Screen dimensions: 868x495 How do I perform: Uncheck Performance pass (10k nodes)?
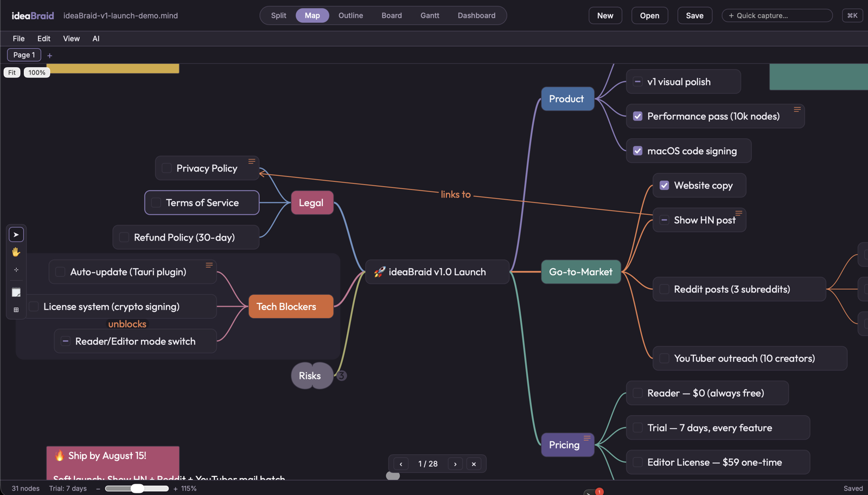638,116
